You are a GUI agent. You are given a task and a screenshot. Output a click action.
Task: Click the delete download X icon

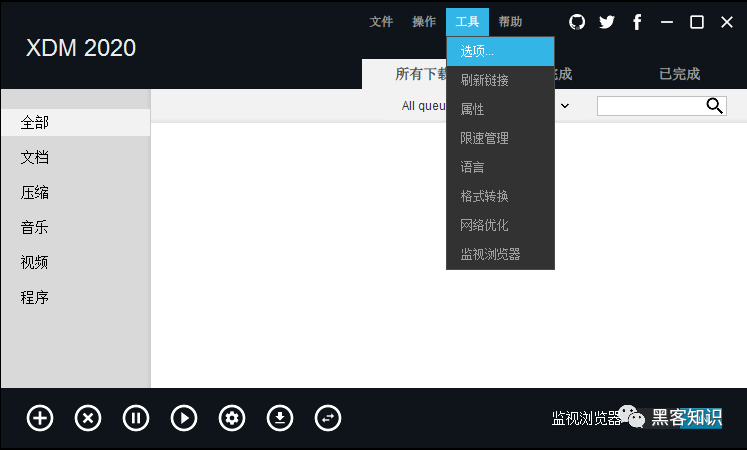88,418
